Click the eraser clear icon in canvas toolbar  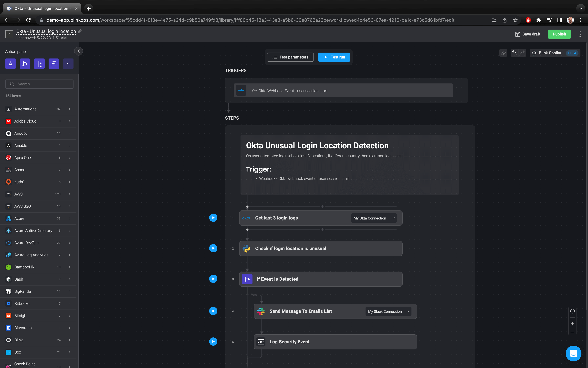coord(503,53)
